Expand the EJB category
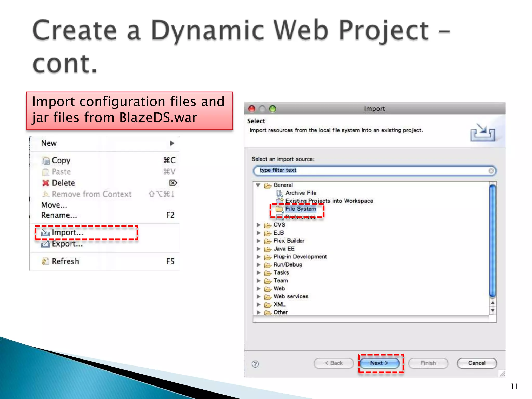 258,233
